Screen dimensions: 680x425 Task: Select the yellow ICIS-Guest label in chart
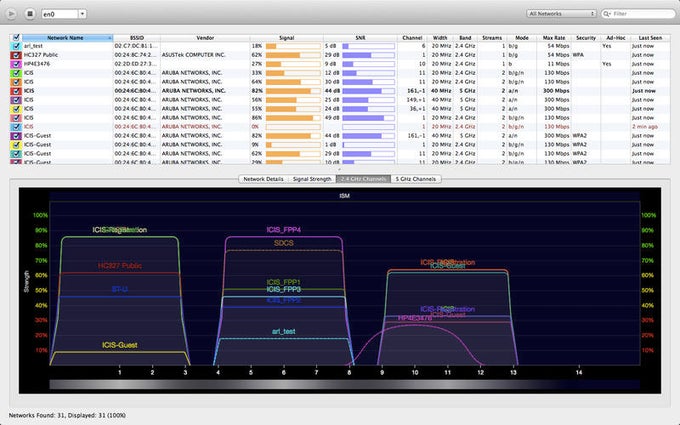(120, 345)
